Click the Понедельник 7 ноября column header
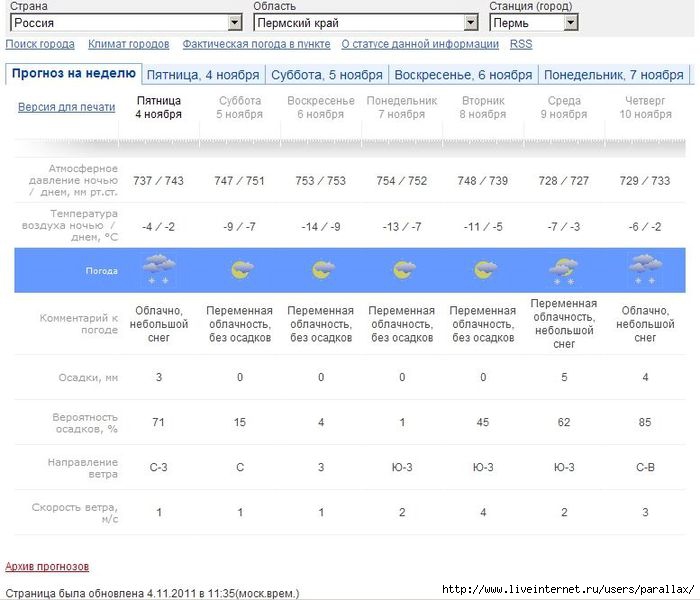This screenshot has height=600, width=700. pyautogui.click(x=402, y=108)
